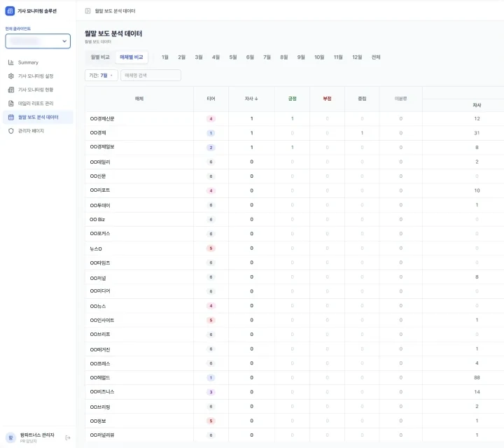Click the OO Biz row name
This screenshot has width=504, height=448.
click(x=97, y=220)
